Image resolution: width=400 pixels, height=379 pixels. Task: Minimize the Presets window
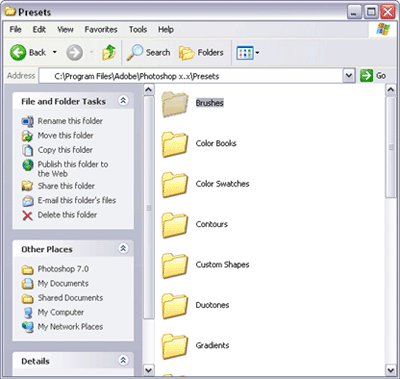click(x=354, y=12)
